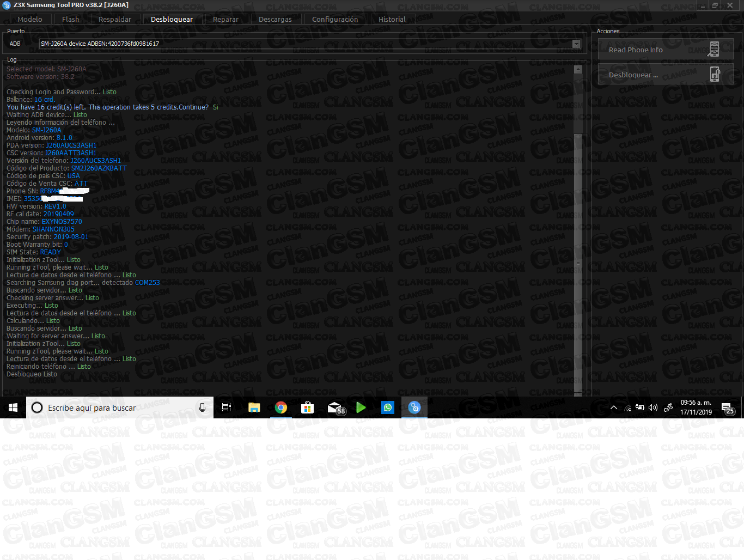Viewport: 744px width, 560px height.
Task: Open Microsoft Store from the taskbar
Action: tap(308, 407)
